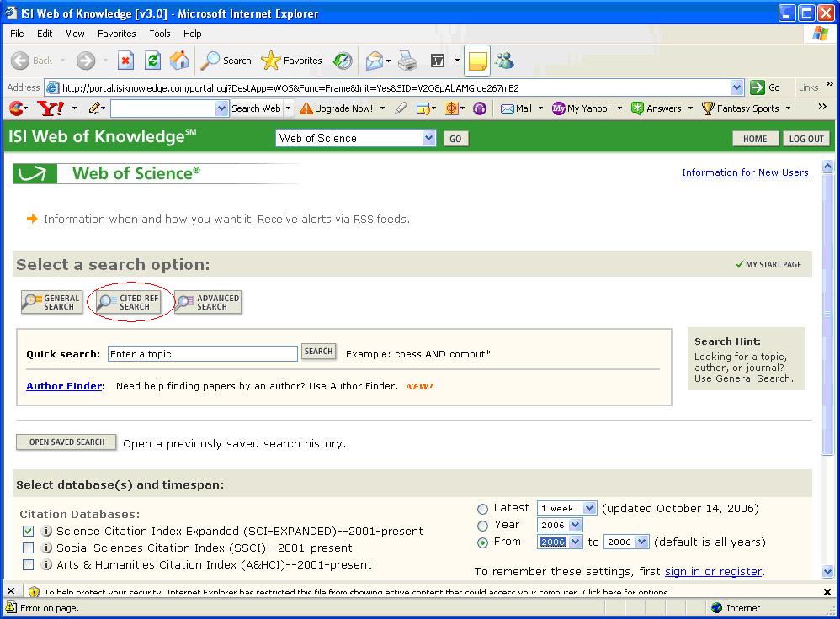Click the Cited Ref Search button
Viewport: 840px width, 619px height.
coord(129,302)
